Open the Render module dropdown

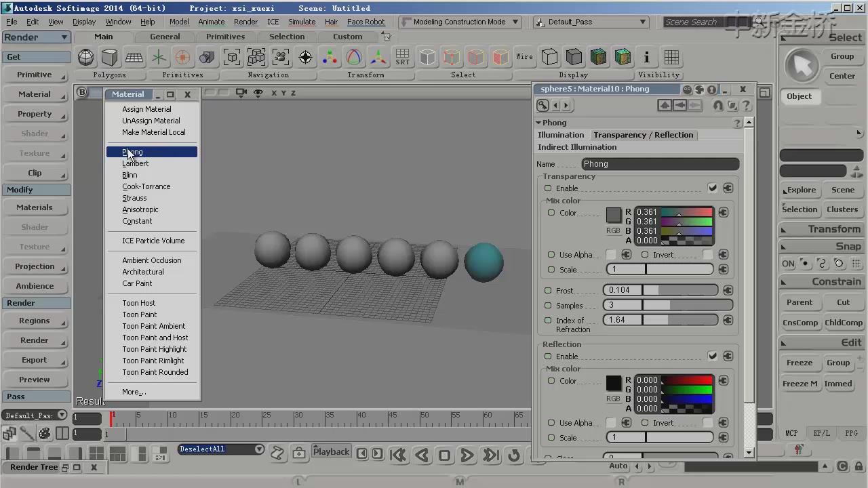click(36, 37)
